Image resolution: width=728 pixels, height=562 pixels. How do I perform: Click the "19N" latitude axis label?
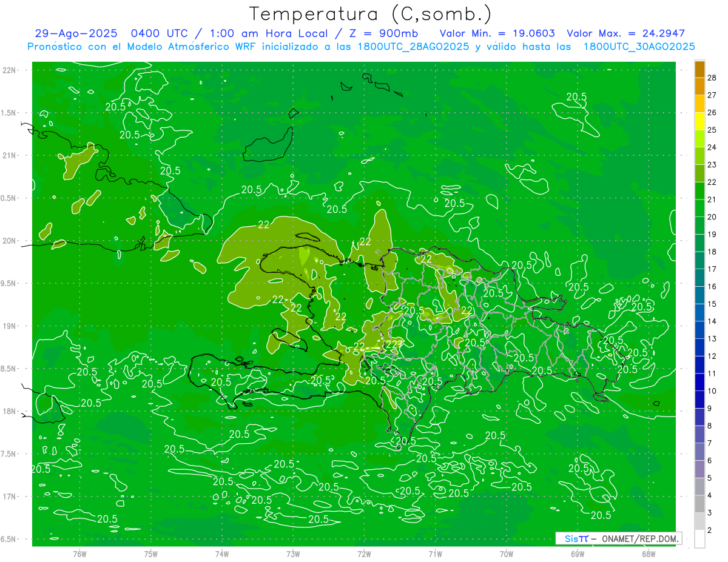9,326
